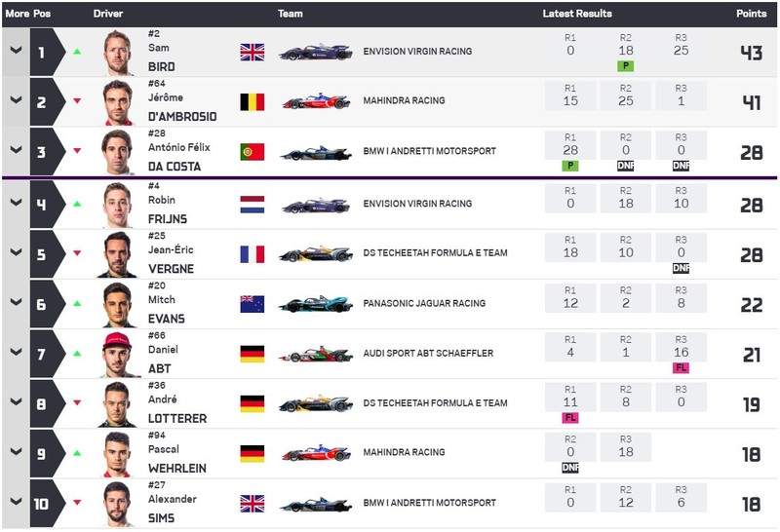Click the Netherlands flag next to Robin Frijns

point(252,205)
